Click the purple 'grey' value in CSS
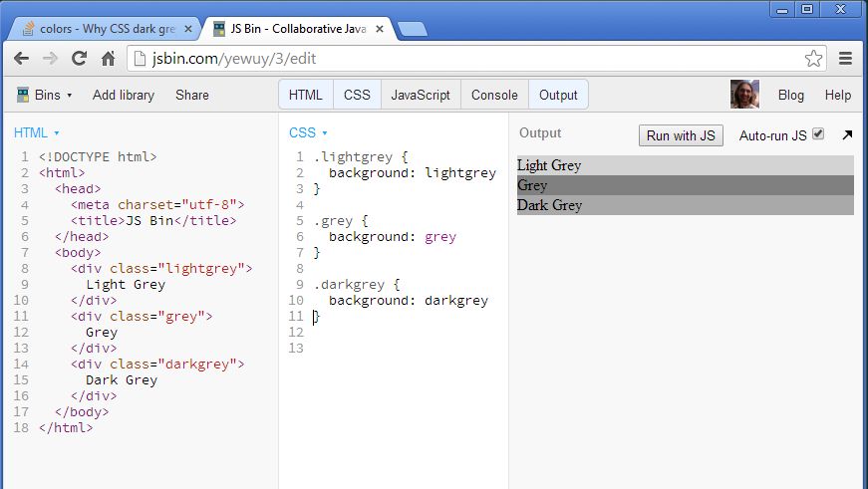The image size is (868, 489). pyautogui.click(x=440, y=237)
